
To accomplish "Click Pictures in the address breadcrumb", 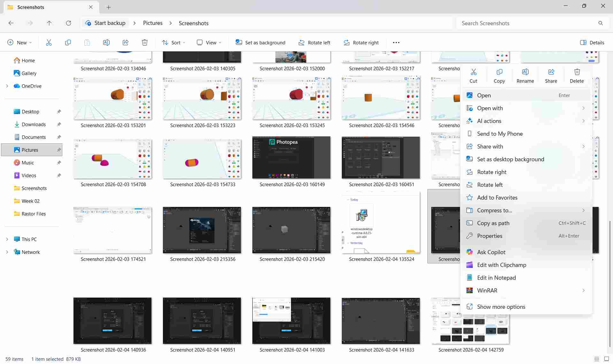I will coord(153,23).
